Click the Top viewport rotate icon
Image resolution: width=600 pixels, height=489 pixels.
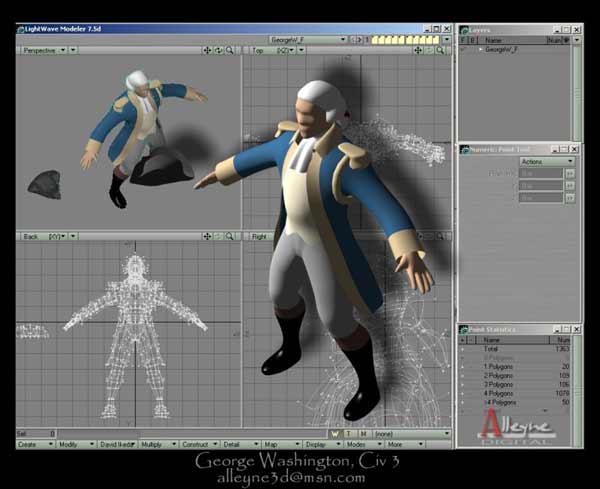coord(429,50)
